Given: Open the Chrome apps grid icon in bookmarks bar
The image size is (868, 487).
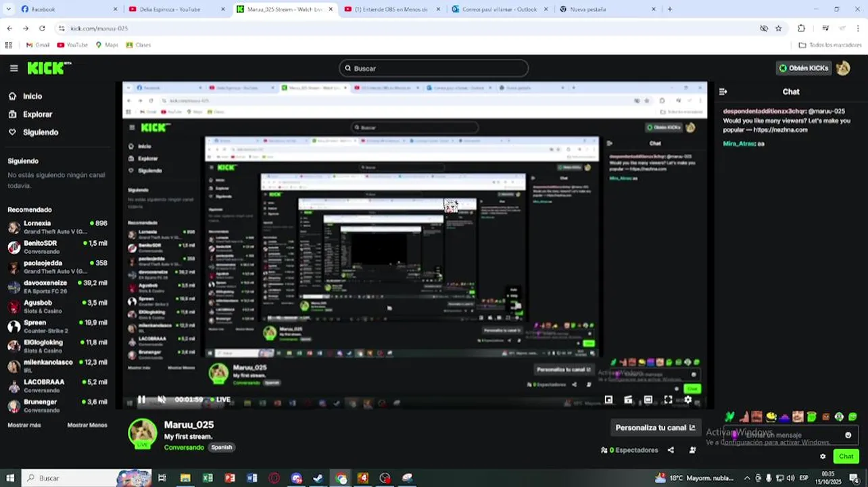Looking at the screenshot, I should tap(9, 45).
